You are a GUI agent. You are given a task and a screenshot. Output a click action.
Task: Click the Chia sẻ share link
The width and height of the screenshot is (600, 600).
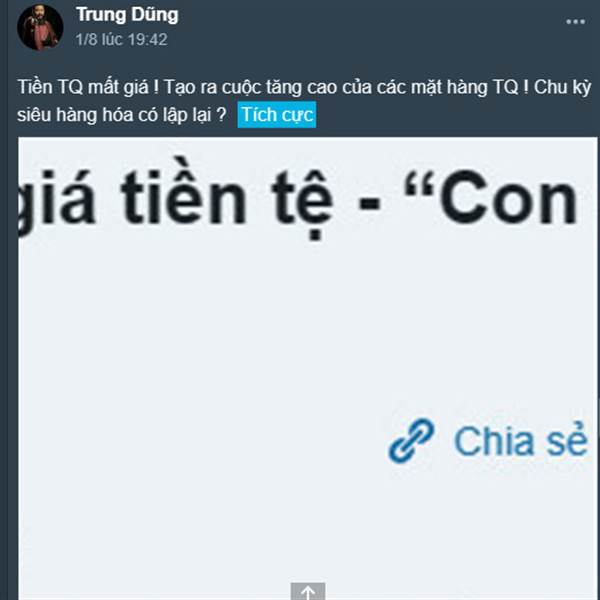click(x=488, y=441)
